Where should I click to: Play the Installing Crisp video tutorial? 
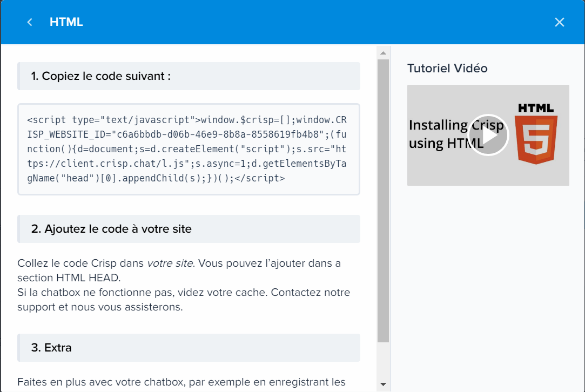[488, 135]
